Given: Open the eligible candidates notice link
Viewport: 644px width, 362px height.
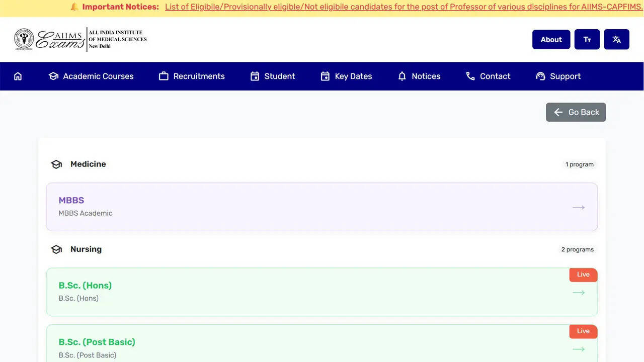Looking at the screenshot, I should pos(404,7).
